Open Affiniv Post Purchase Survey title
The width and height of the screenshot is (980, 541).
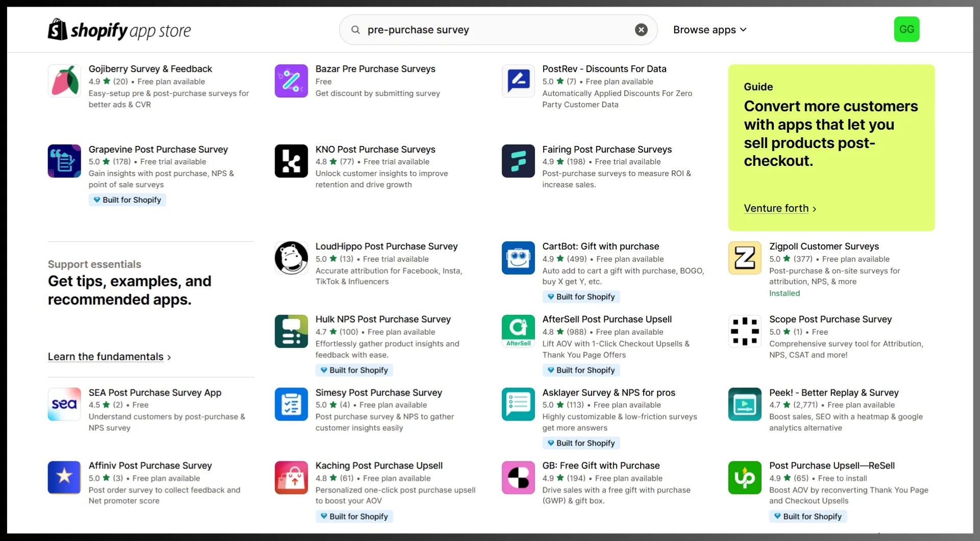click(150, 466)
